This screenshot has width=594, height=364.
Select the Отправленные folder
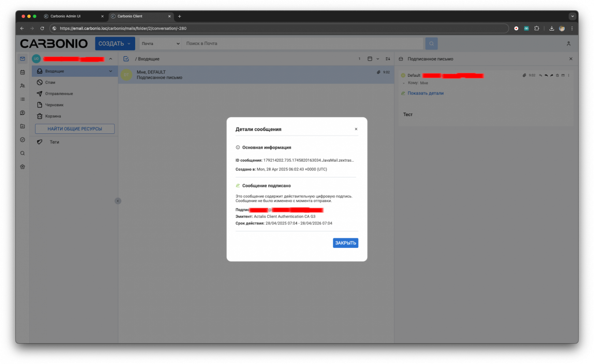pos(75,94)
